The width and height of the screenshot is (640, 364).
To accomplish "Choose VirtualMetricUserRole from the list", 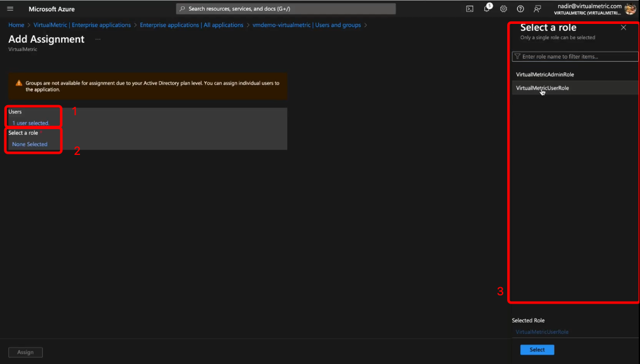I will 575,88.
